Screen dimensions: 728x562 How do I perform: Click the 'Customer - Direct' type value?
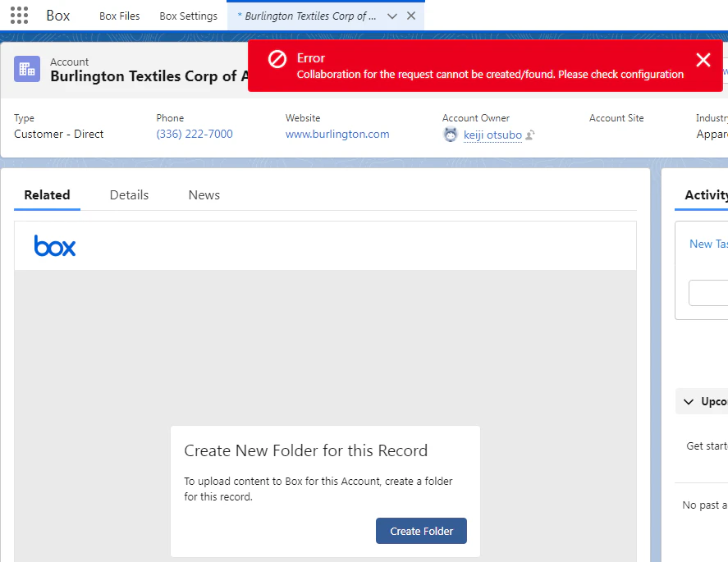(58, 134)
